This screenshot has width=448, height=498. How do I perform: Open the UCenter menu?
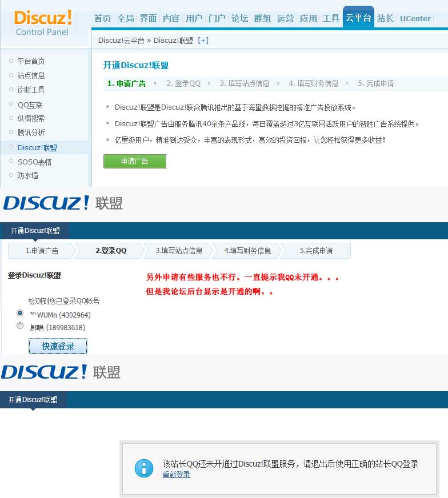[x=415, y=18]
